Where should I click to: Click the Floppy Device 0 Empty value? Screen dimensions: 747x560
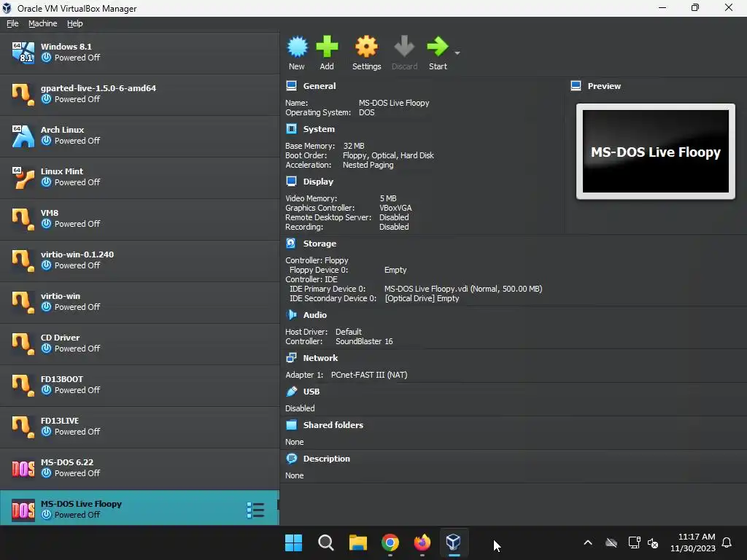pyautogui.click(x=395, y=270)
